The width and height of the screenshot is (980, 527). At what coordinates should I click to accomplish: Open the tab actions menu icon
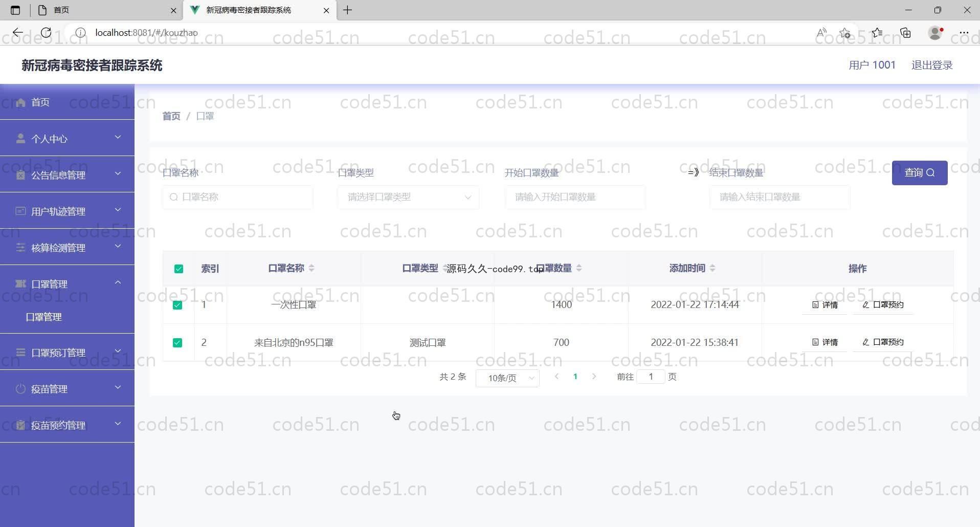15,10
